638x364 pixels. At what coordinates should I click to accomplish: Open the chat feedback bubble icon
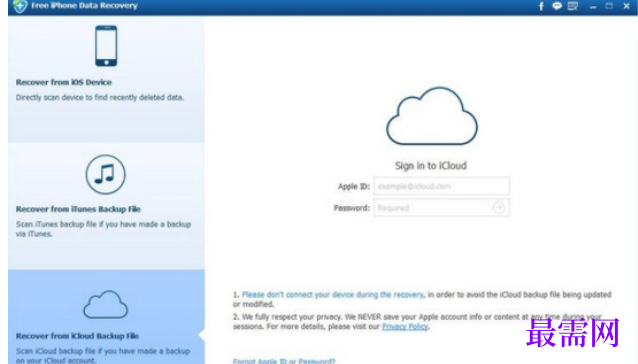(557, 6)
